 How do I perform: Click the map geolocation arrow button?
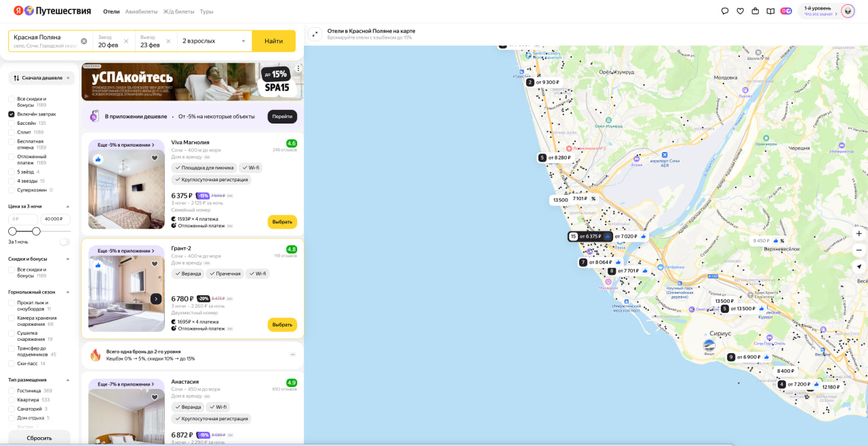tap(859, 267)
